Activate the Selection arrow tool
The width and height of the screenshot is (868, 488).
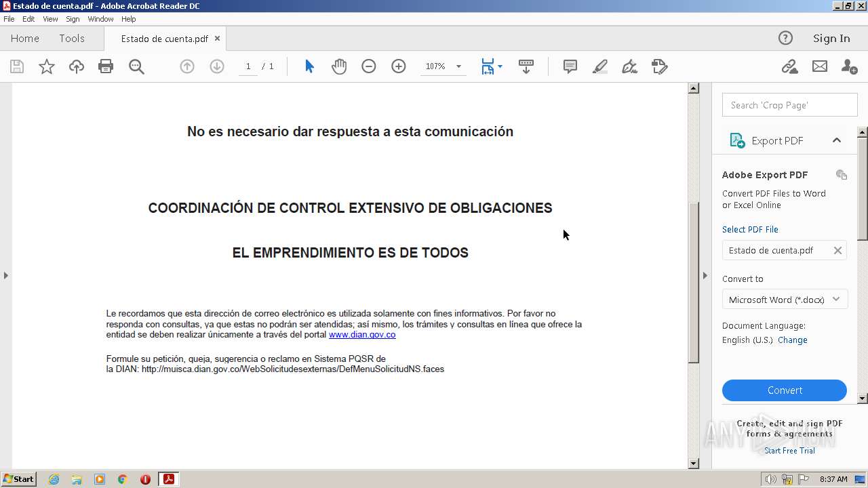[x=309, y=66]
